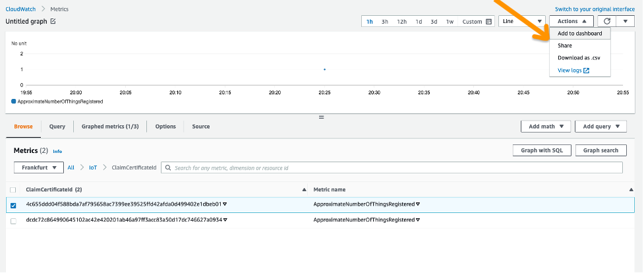Image resolution: width=644 pixels, height=273 pixels.
Task: Click the data point on the graph
Action: click(324, 69)
